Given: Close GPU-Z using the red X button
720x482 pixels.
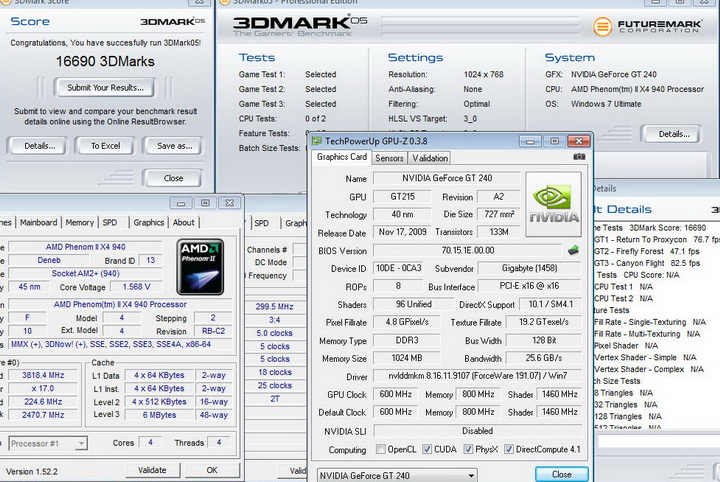Looking at the screenshot, I should click(x=579, y=141).
